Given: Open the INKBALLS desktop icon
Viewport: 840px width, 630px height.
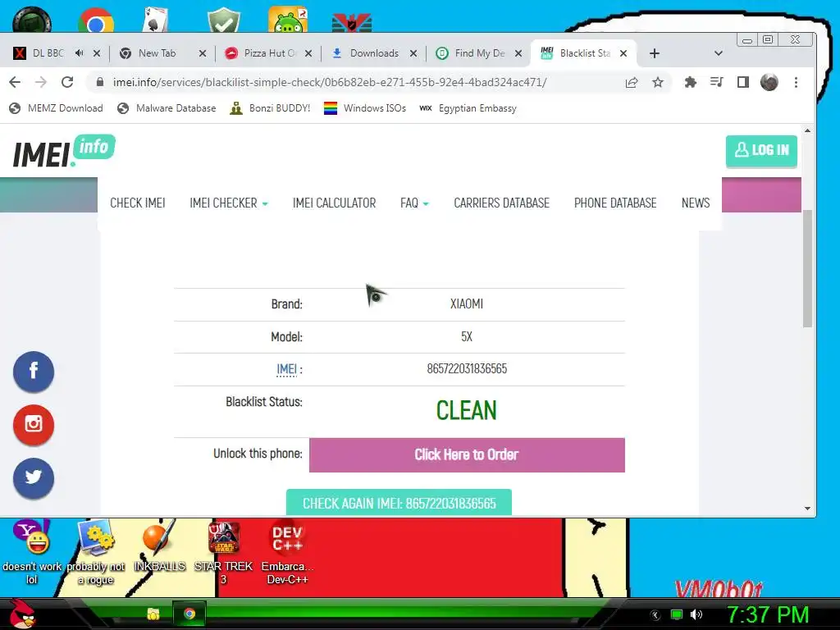Looking at the screenshot, I should 159,546.
